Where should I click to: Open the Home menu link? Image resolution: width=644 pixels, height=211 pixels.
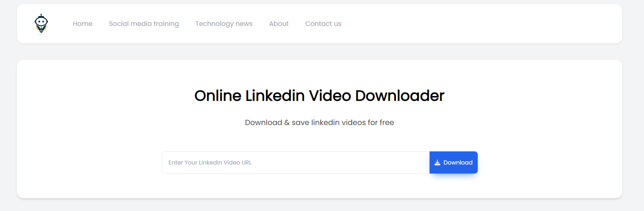[83, 24]
